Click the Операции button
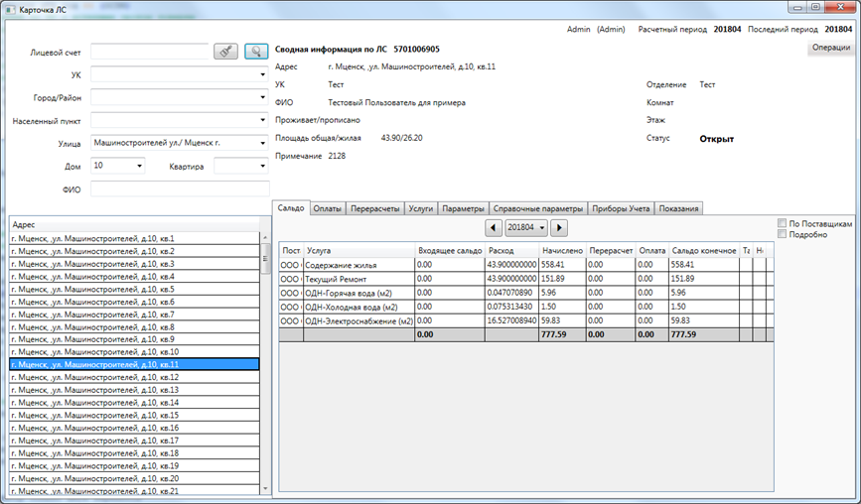The image size is (861, 504). pos(829,48)
